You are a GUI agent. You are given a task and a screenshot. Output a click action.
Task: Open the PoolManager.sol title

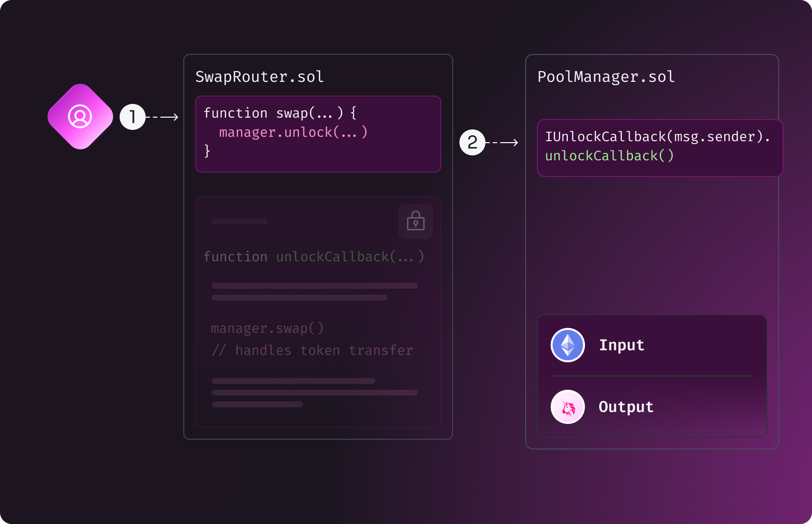tap(606, 77)
